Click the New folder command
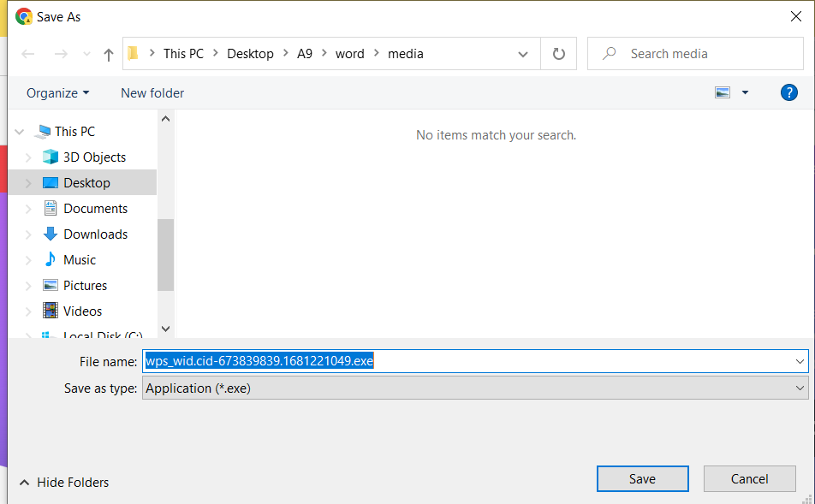Viewport: 815px width, 504px height. [152, 93]
